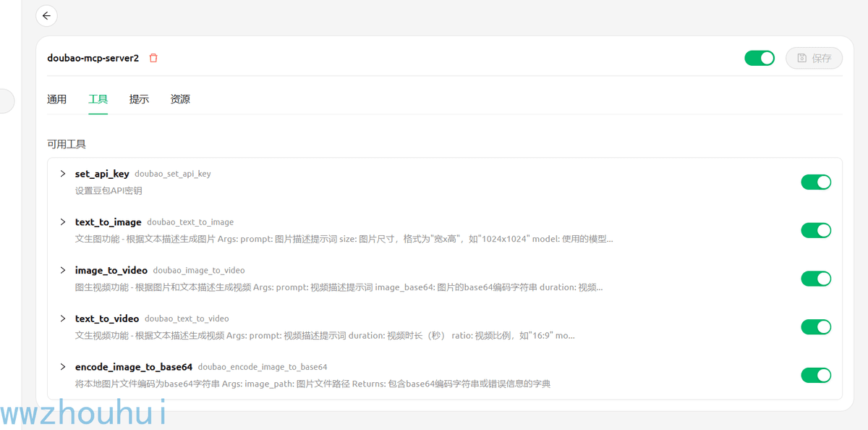
Task: Turn off the image_to_video tool
Action: (816, 279)
